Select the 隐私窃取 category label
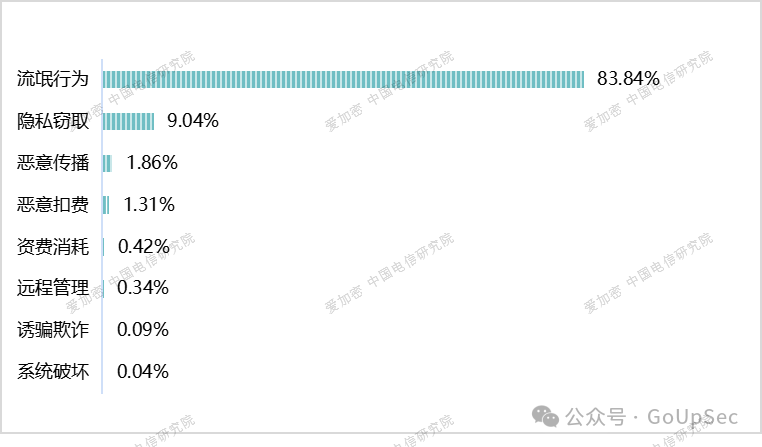 point(54,121)
